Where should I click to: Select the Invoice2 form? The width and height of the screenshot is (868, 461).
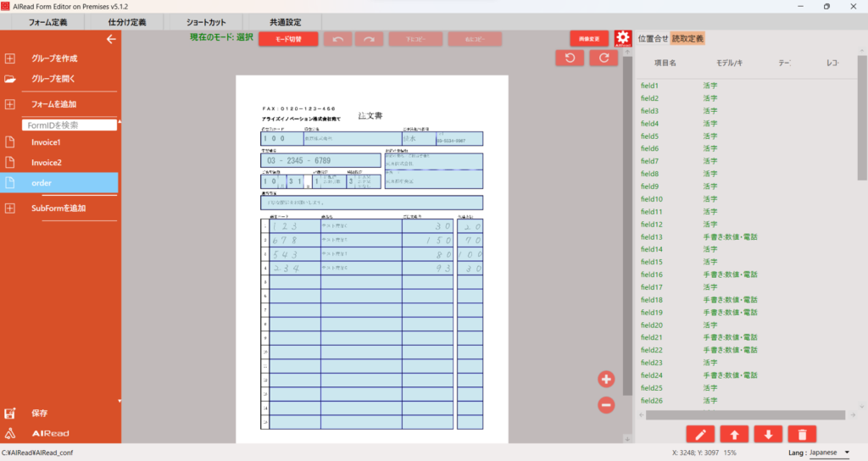47,163
